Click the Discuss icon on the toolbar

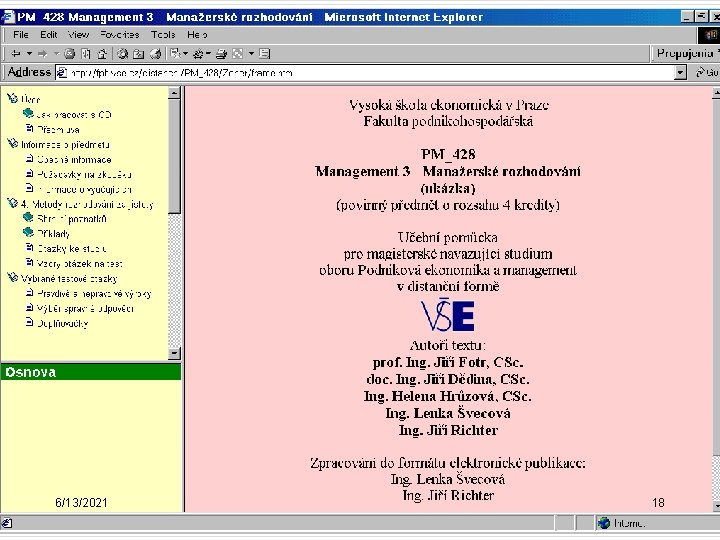pyautogui.click(x=264, y=54)
